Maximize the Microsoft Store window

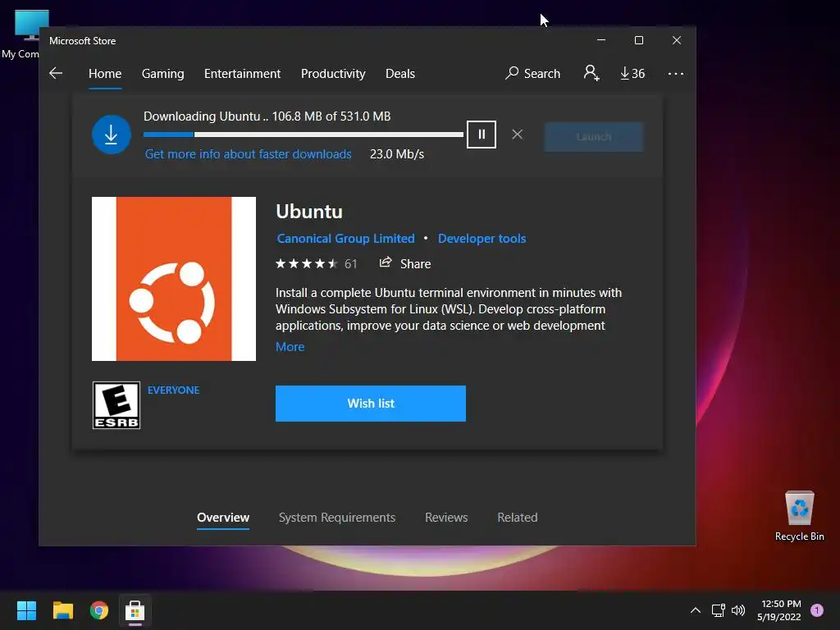(638, 40)
